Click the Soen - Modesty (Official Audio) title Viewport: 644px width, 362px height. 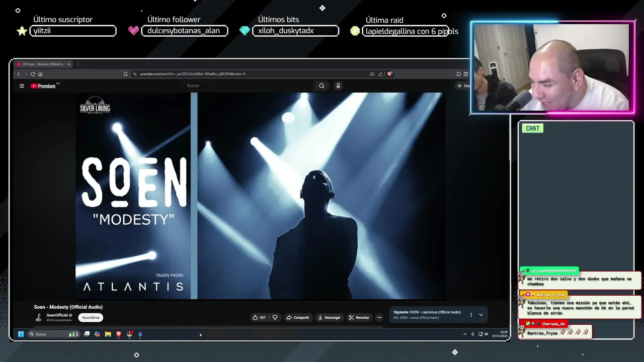(x=68, y=307)
